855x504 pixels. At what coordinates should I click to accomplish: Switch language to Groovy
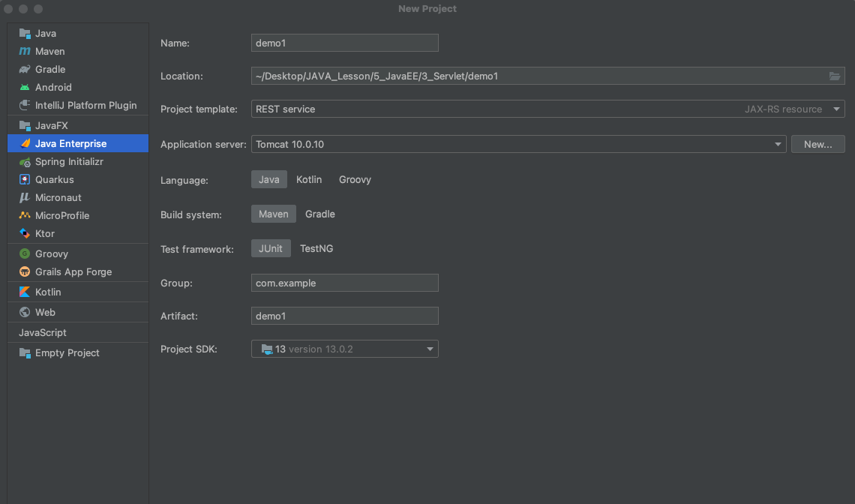coord(355,179)
